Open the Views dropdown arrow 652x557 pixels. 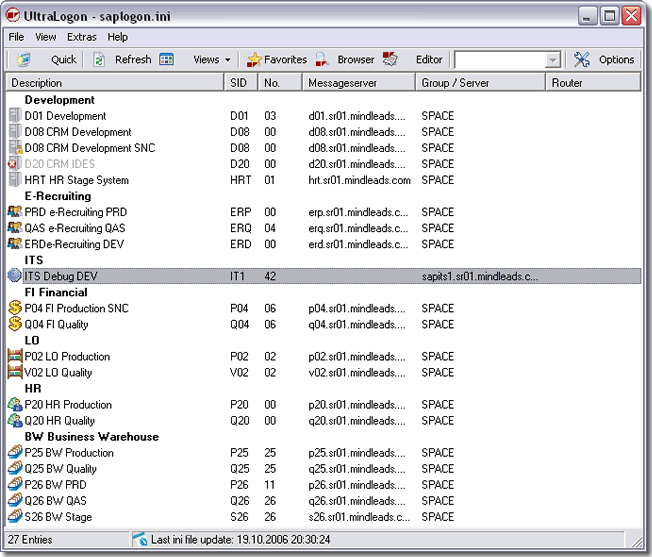(227, 60)
